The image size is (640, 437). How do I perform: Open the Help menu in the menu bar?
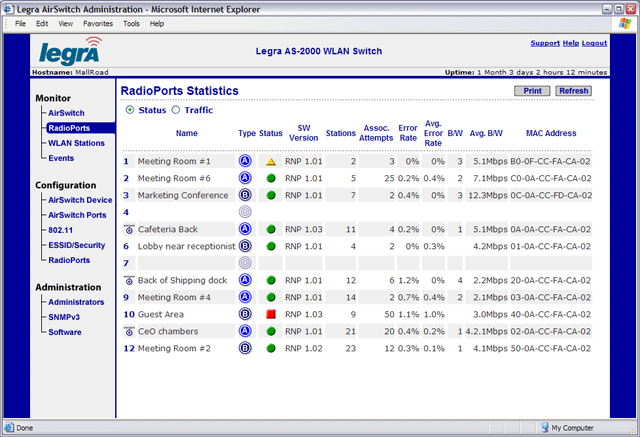pos(157,24)
